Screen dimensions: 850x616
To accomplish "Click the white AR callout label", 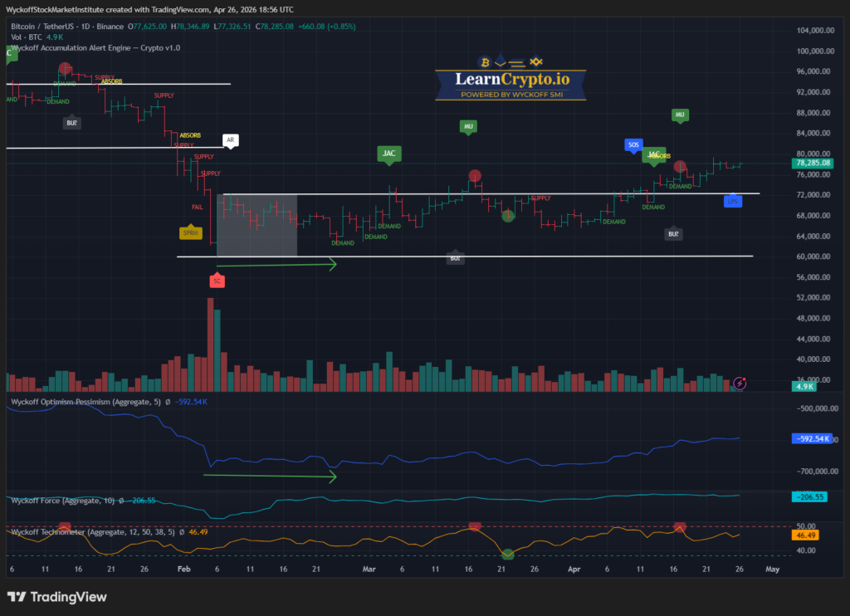I will [x=230, y=140].
